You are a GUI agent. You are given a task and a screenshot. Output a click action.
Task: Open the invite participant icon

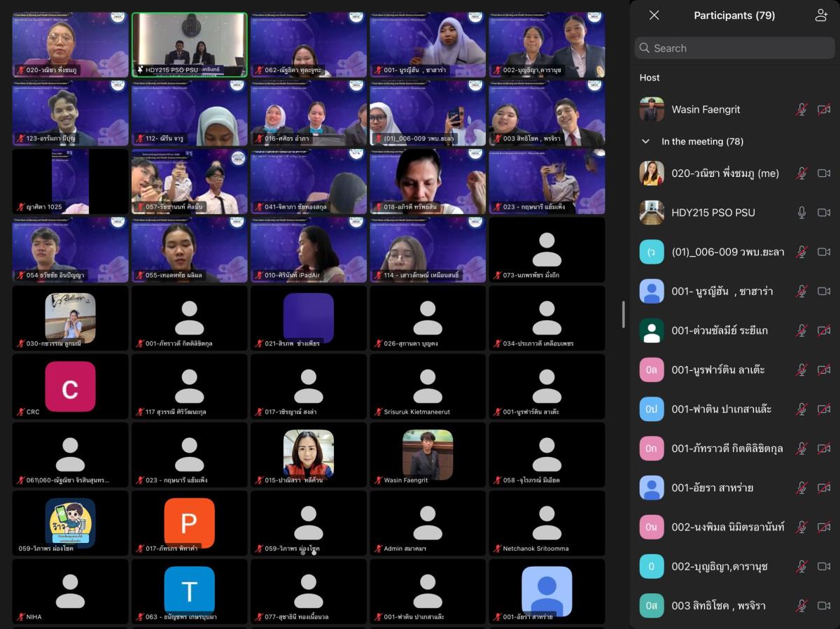(x=821, y=15)
